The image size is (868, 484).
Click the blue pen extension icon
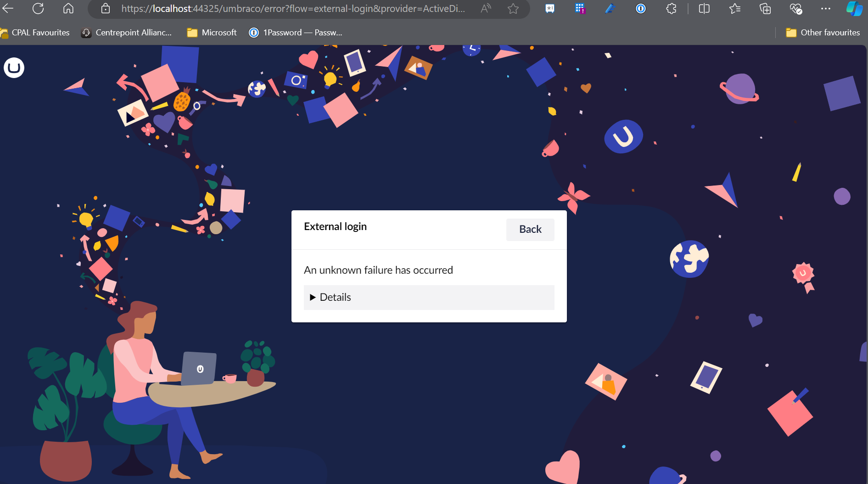[610, 8]
